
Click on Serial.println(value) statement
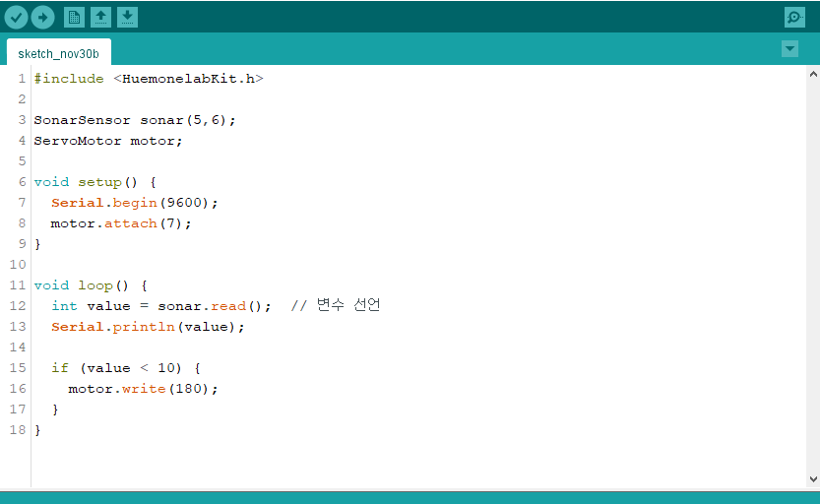[x=148, y=327]
